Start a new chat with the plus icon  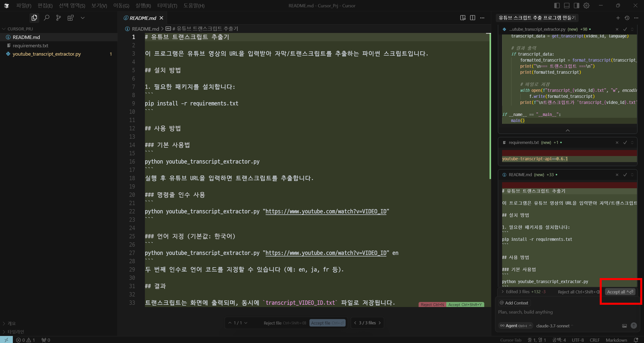pos(618,18)
